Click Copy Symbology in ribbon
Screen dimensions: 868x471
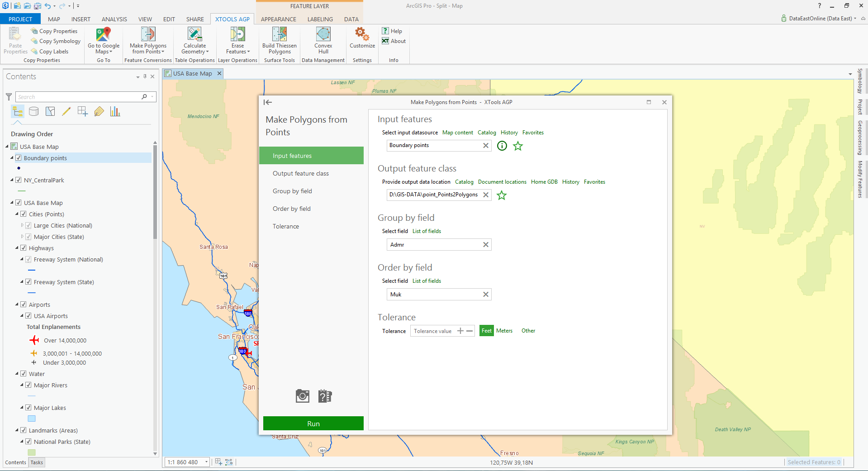pos(56,41)
